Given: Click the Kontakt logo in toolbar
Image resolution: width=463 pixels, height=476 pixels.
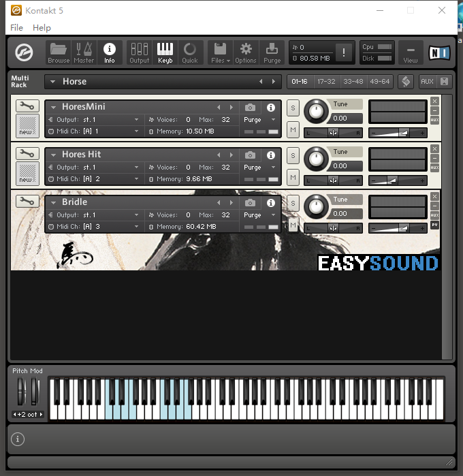Looking at the screenshot, I should 24,52.
